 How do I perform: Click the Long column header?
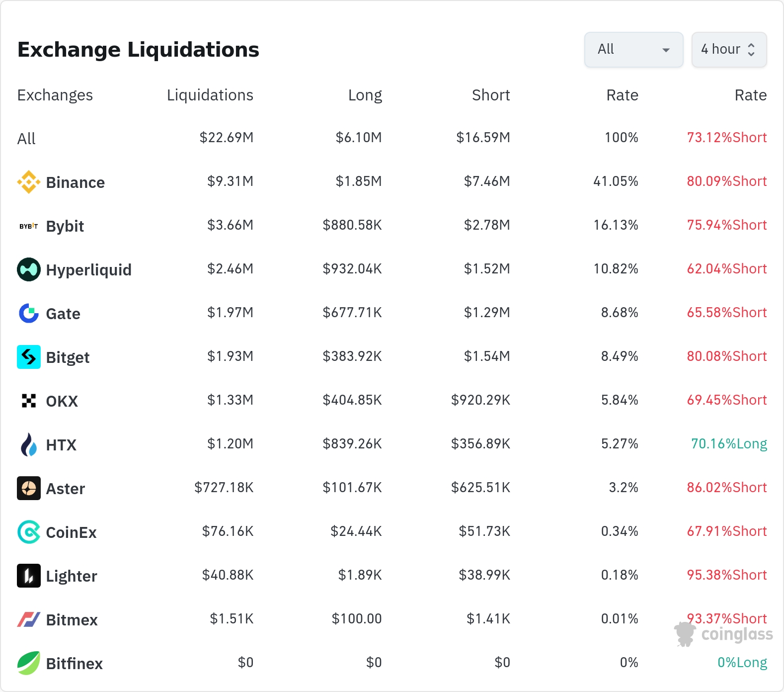[365, 95]
